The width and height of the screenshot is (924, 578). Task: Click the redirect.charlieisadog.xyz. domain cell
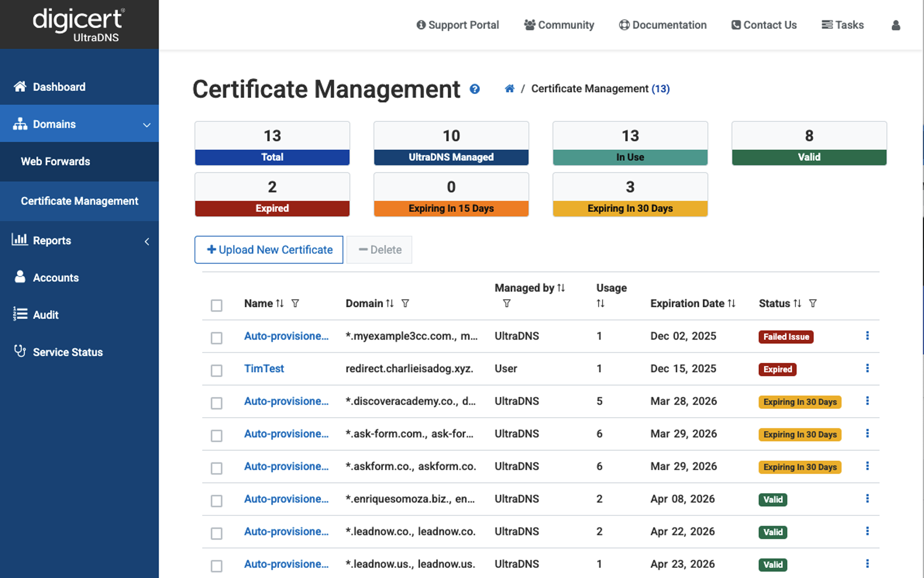[x=410, y=368]
